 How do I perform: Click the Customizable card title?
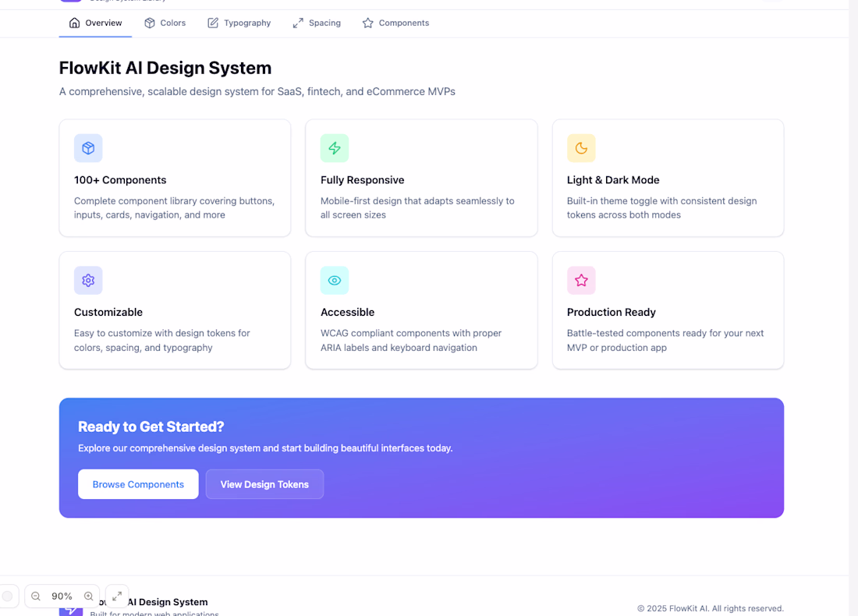(108, 313)
